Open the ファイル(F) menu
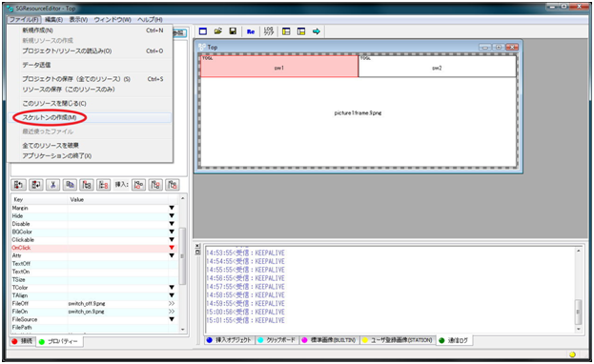Image resolution: width=594 pixels, height=364 pixels. point(24,19)
